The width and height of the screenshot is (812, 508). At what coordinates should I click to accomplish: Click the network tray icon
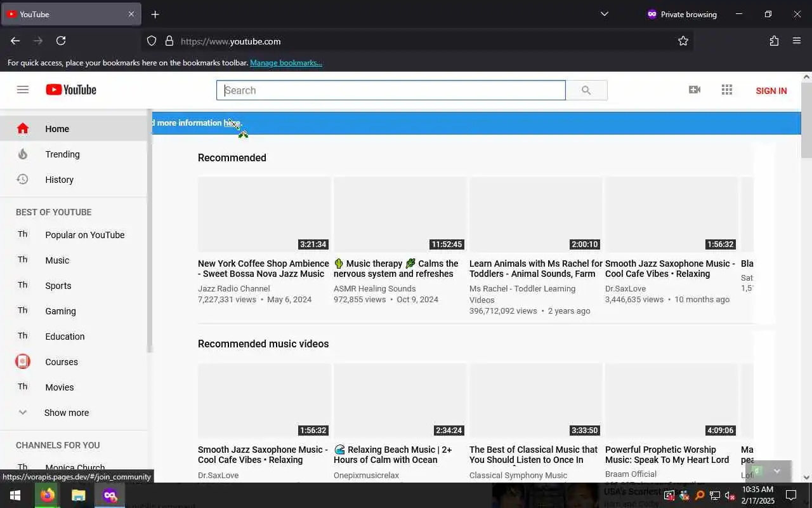coord(714,495)
